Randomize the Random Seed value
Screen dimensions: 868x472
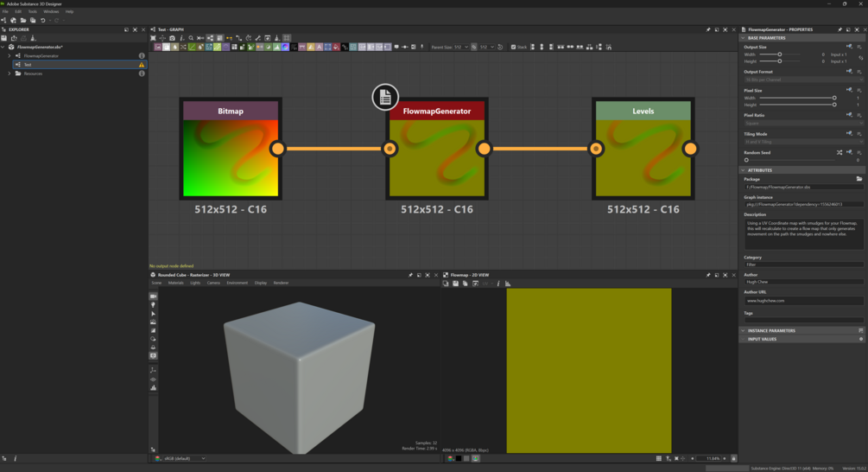[x=839, y=152]
